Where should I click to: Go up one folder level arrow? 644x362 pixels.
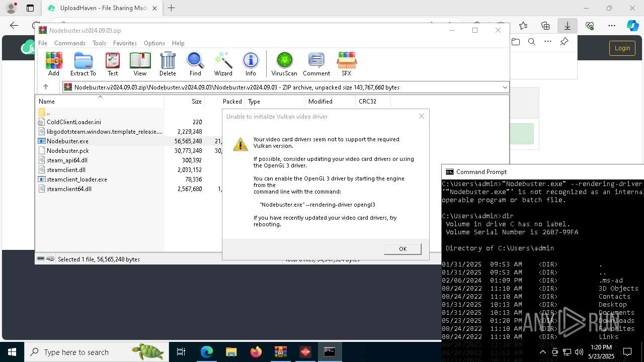coord(46,87)
